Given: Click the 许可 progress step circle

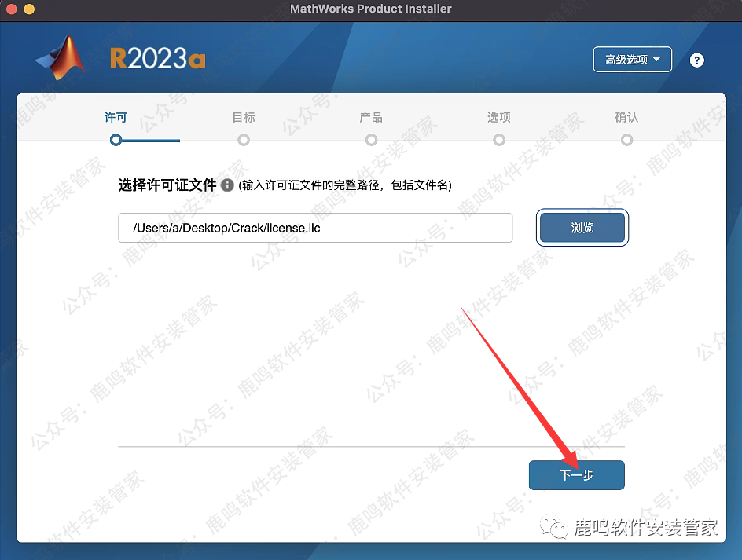Looking at the screenshot, I should [x=116, y=140].
